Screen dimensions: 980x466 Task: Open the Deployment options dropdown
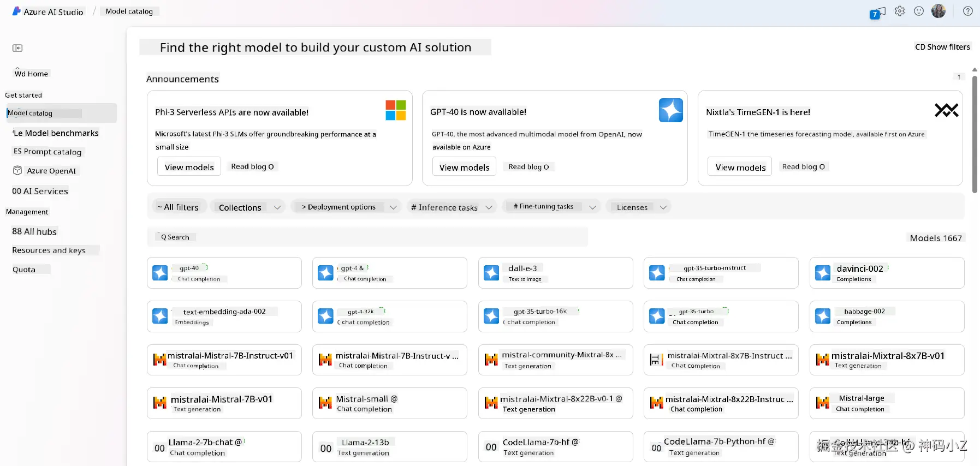(347, 207)
